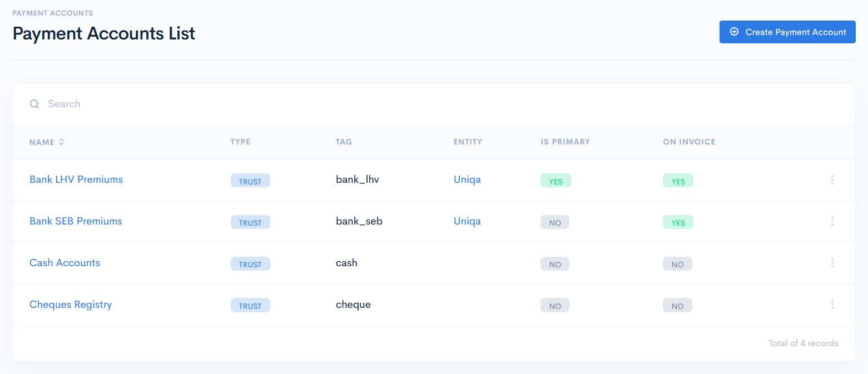Open the Cheques Registry payment account
This screenshot has height=374, width=868.
point(71,304)
